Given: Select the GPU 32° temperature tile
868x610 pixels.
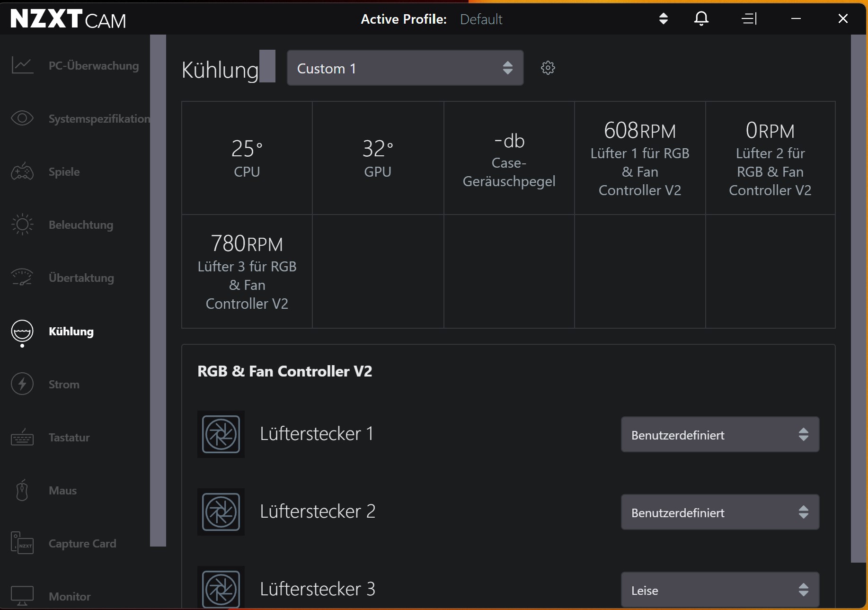Looking at the screenshot, I should [378, 158].
